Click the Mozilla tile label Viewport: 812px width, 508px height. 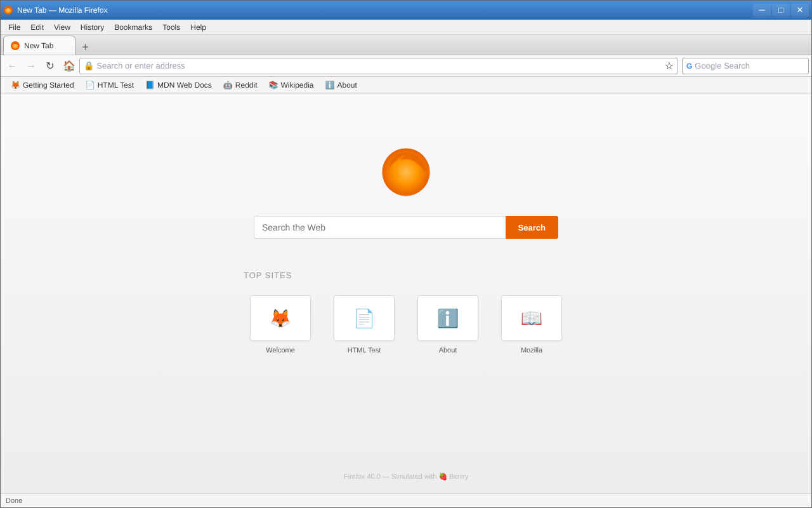pos(532,350)
